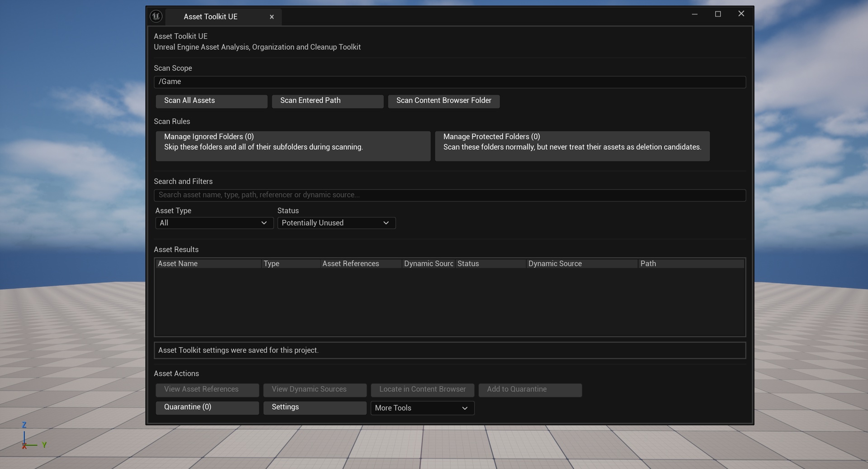The width and height of the screenshot is (868, 469).
Task: Click the Asset Results section label
Action: (176, 250)
